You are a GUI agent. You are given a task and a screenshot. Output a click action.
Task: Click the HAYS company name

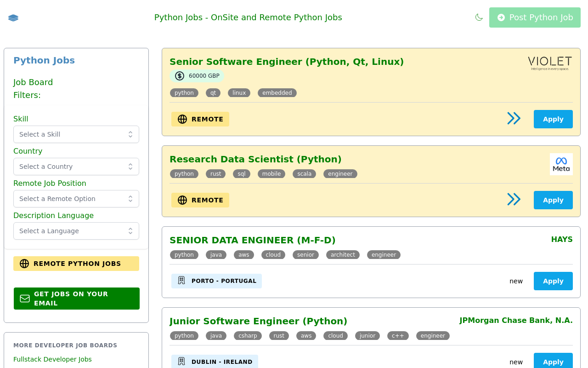(x=562, y=240)
